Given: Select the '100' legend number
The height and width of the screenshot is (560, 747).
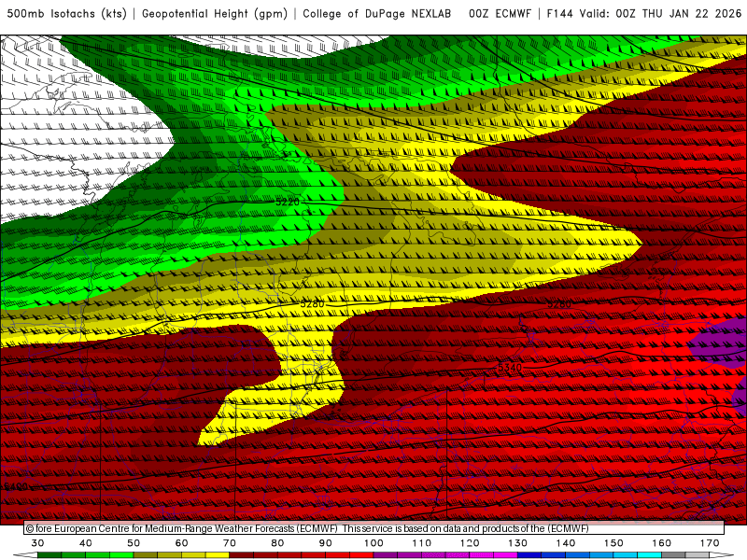Looking at the screenshot, I should tap(373, 543).
